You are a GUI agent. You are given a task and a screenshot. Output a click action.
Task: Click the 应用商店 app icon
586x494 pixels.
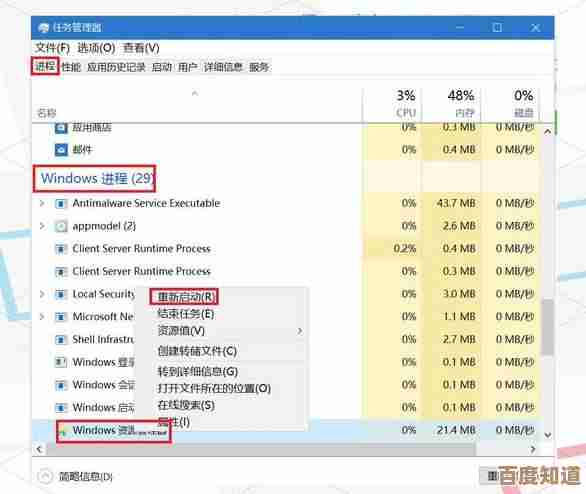(61, 128)
